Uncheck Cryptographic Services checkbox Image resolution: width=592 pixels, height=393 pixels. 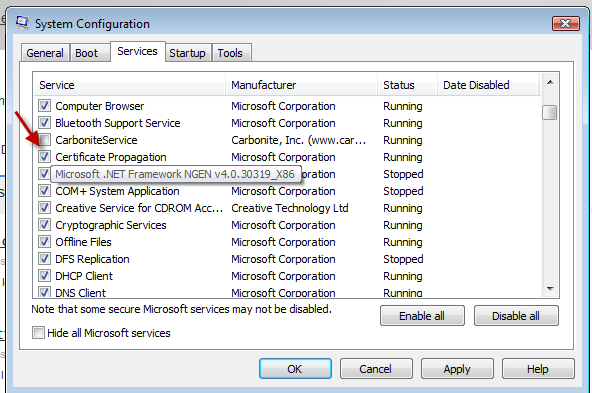click(44, 225)
